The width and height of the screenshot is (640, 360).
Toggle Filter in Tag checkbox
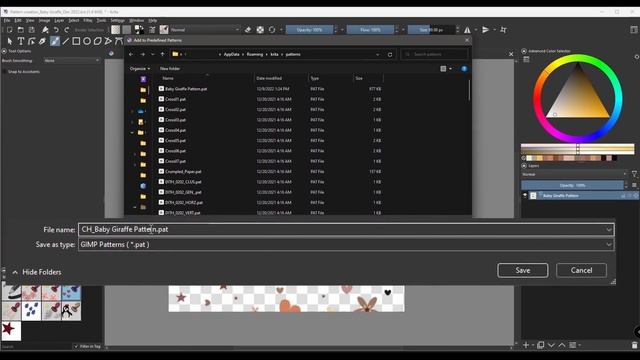(x=76, y=346)
